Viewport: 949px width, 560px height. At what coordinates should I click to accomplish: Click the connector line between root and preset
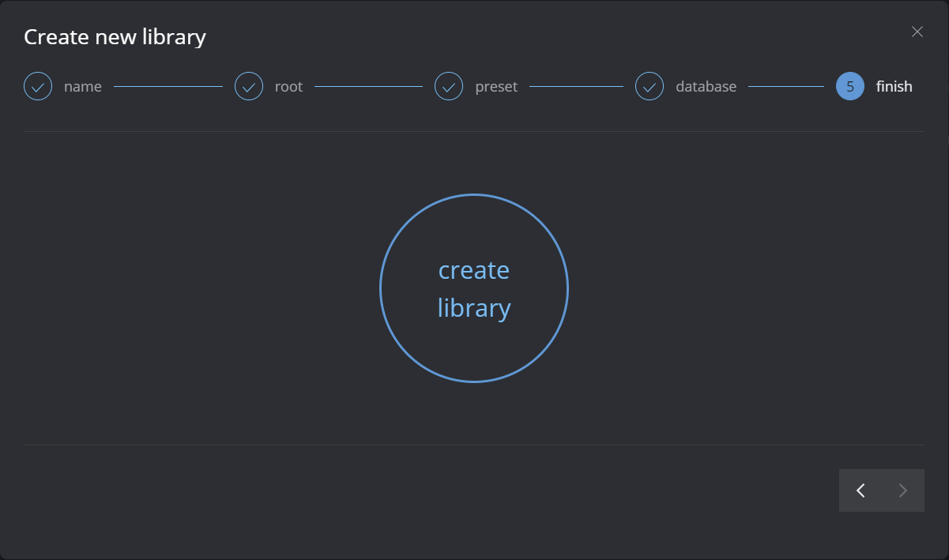point(368,86)
